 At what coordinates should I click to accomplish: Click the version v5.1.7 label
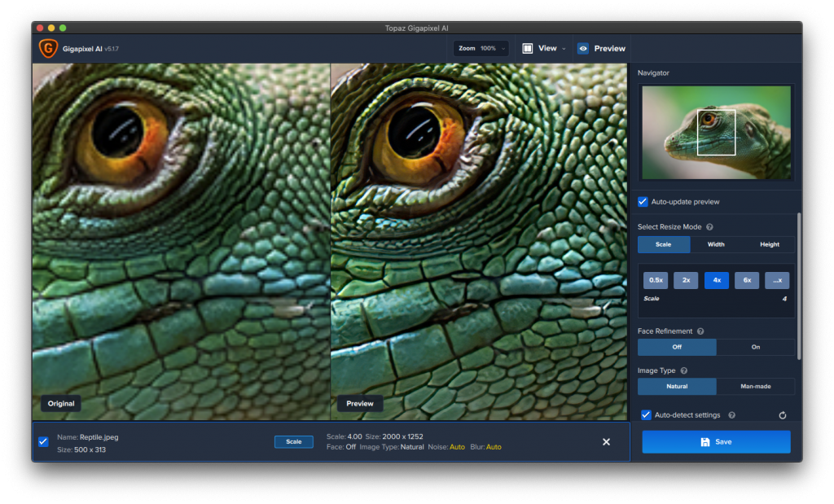point(112,49)
